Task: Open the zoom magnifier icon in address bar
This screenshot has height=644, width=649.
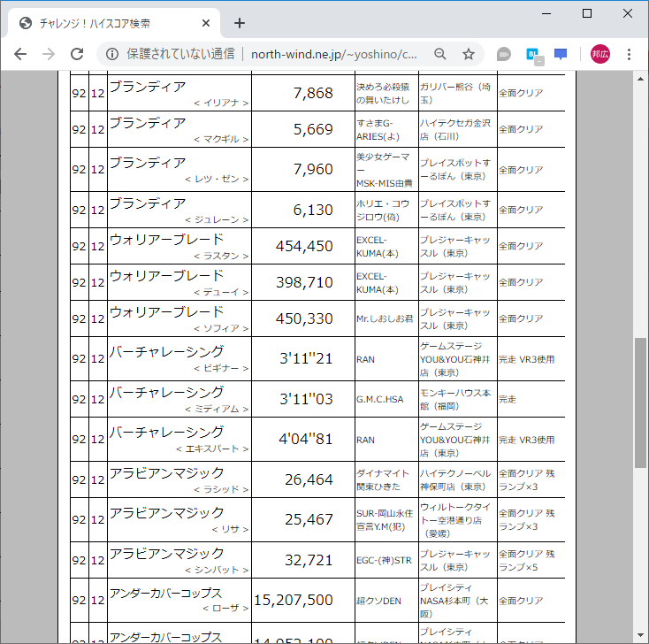Action: tap(440, 54)
